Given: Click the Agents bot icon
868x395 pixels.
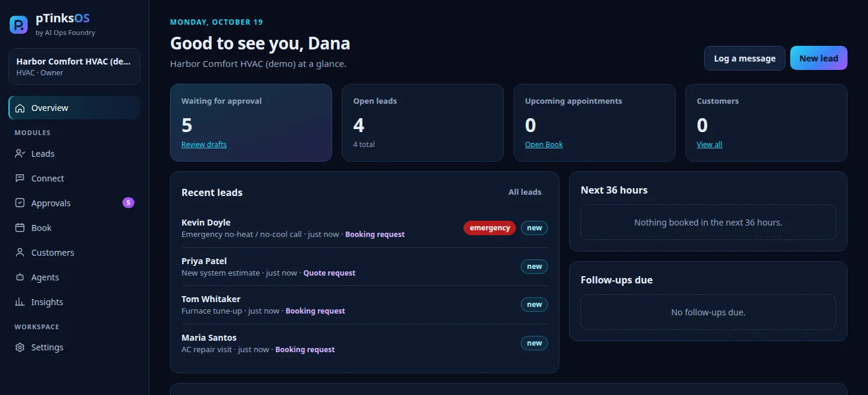Looking at the screenshot, I should pos(20,277).
